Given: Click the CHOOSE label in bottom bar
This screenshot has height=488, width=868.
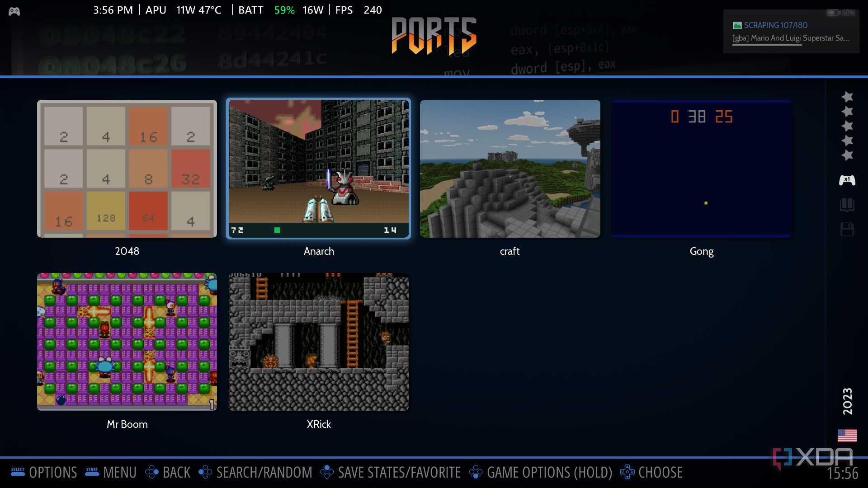Looking at the screenshot, I should (x=660, y=473).
